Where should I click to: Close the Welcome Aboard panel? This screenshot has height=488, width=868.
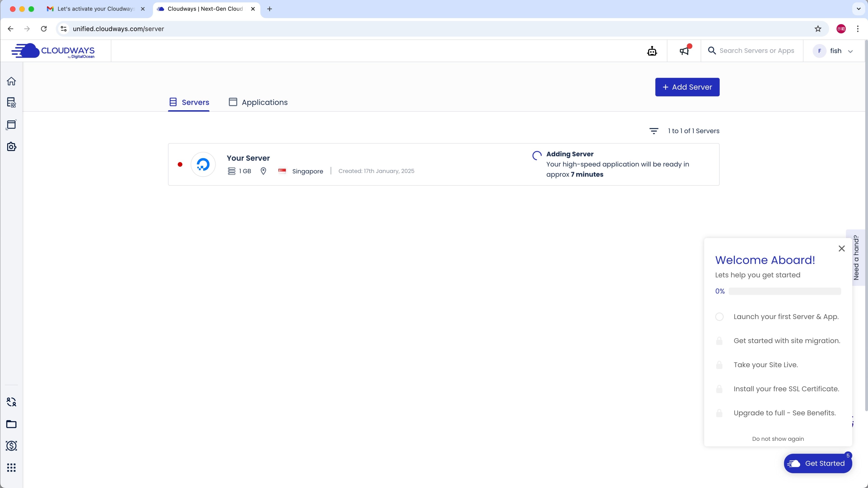841,249
